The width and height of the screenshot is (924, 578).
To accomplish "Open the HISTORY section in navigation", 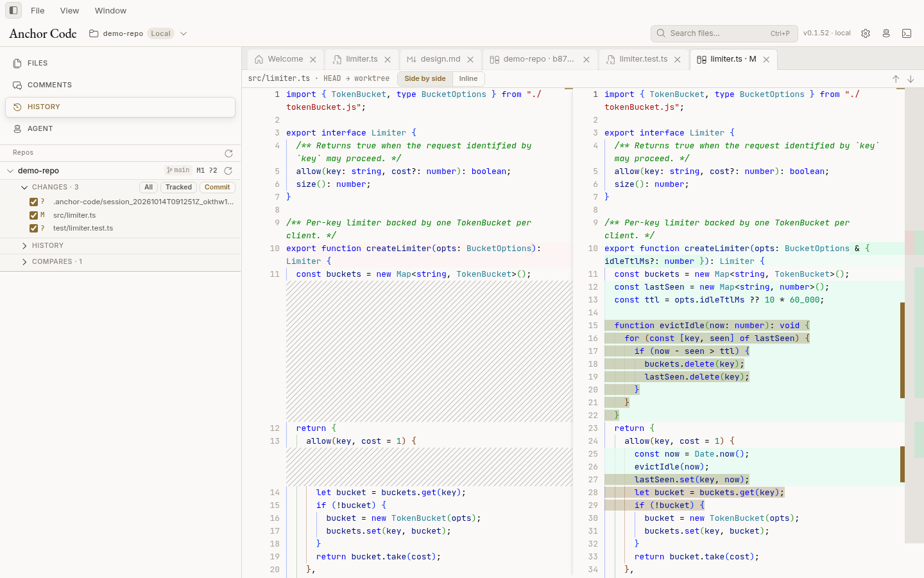I will (121, 107).
